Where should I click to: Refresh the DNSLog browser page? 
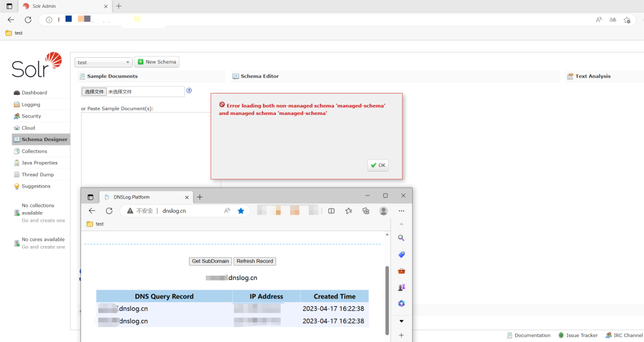pyautogui.click(x=109, y=210)
